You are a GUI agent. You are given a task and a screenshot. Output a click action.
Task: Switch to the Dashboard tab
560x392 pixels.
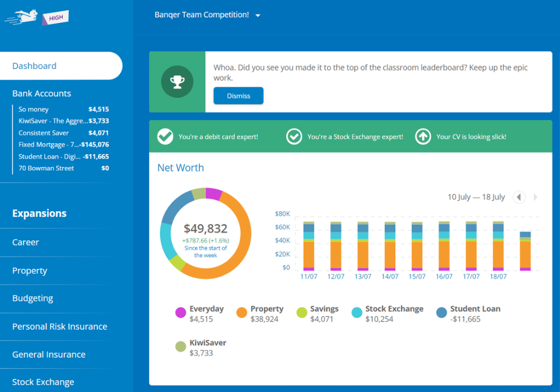pos(34,66)
